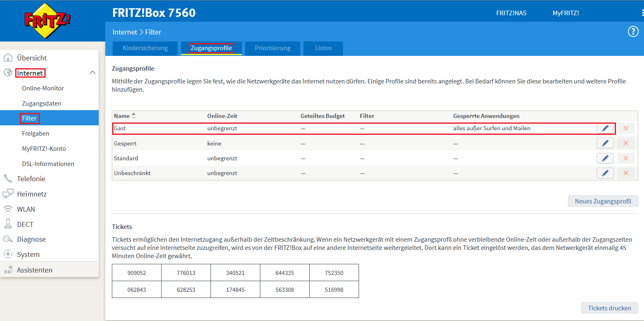This screenshot has width=644, height=321.
Task: Click the Gast profile name
Action: (x=120, y=128)
